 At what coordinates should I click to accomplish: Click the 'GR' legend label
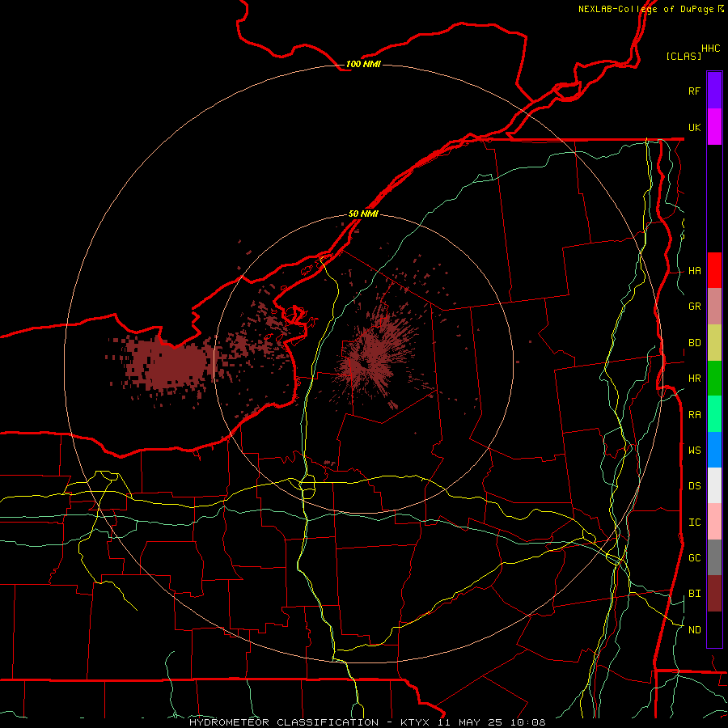[694, 307]
